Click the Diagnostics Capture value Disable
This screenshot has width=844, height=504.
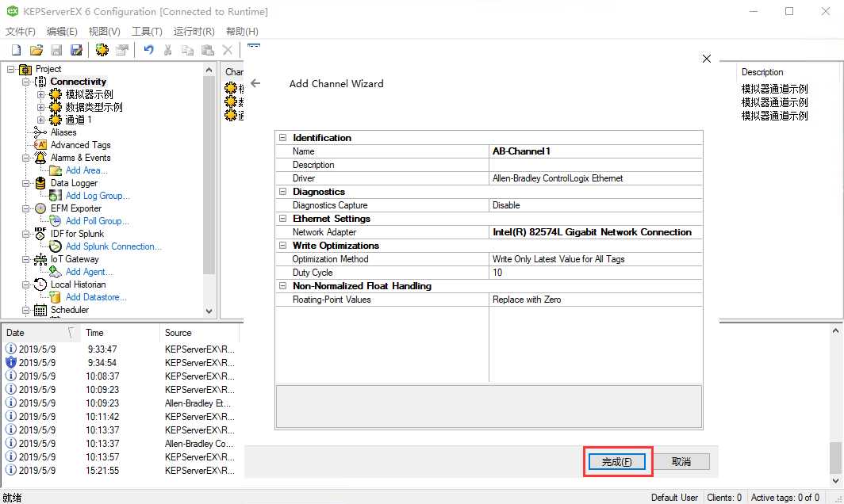(596, 205)
